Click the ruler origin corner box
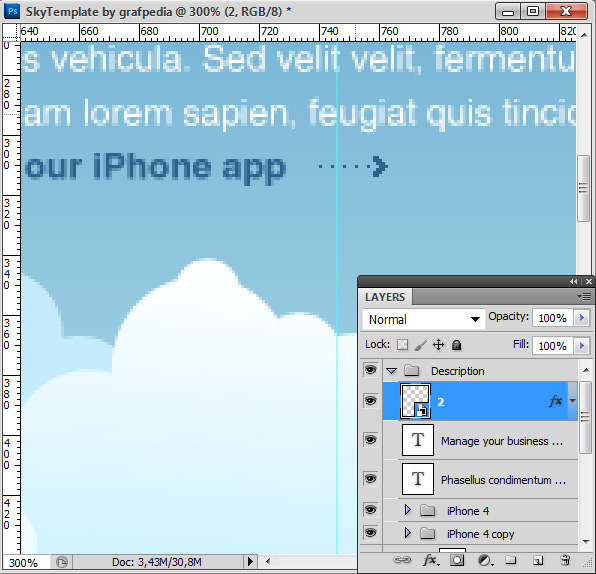Image resolution: width=596 pixels, height=574 pixels. pos(11,32)
